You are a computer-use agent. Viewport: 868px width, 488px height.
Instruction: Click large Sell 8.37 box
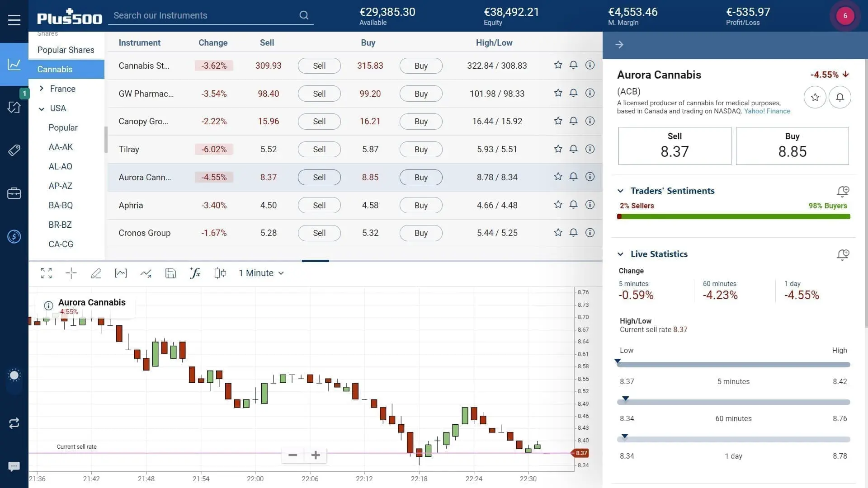click(x=675, y=146)
